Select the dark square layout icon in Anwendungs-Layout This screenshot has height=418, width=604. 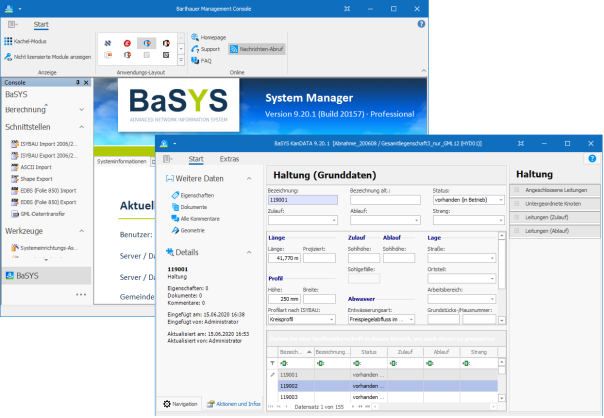click(166, 55)
